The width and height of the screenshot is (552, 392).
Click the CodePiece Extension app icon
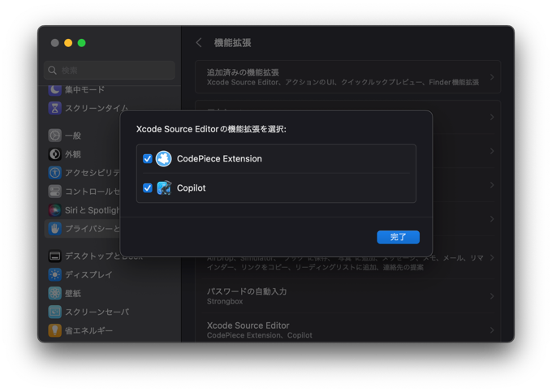point(164,159)
